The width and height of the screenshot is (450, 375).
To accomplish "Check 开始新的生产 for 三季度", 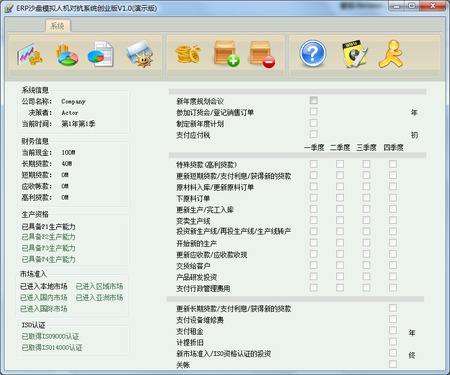I will click(366, 243).
